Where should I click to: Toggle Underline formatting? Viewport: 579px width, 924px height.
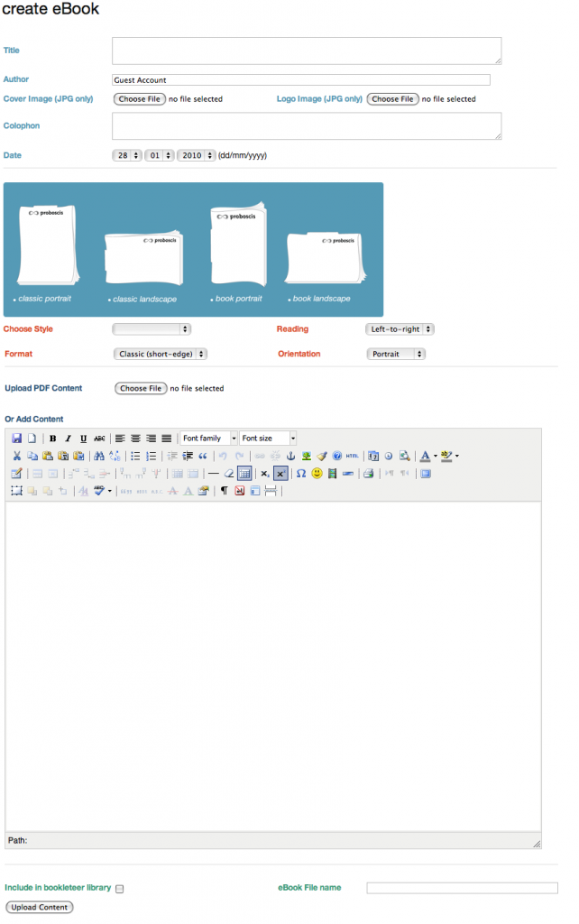84,439
